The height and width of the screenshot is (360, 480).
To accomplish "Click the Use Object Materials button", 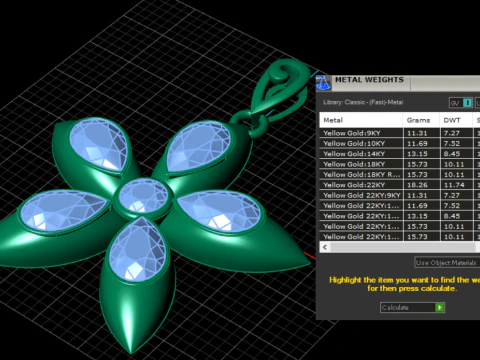I will [447, 263].
